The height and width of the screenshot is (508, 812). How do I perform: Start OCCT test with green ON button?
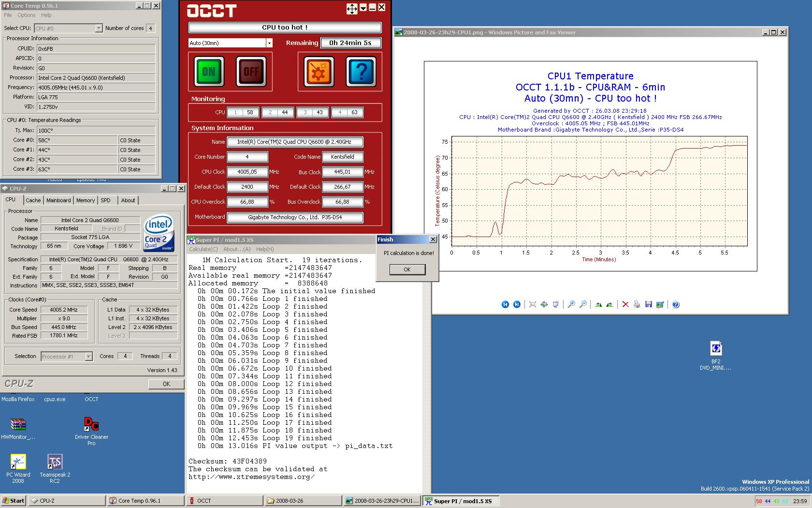point(209,72)
